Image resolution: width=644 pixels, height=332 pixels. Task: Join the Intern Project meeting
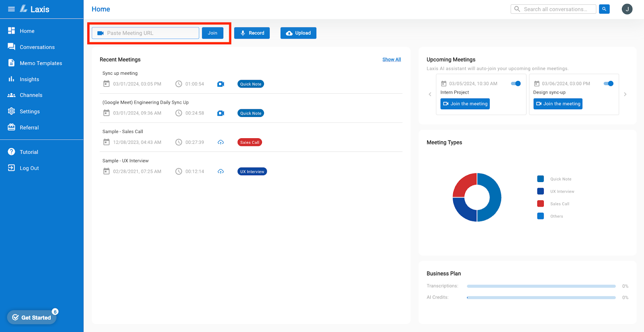465,104
